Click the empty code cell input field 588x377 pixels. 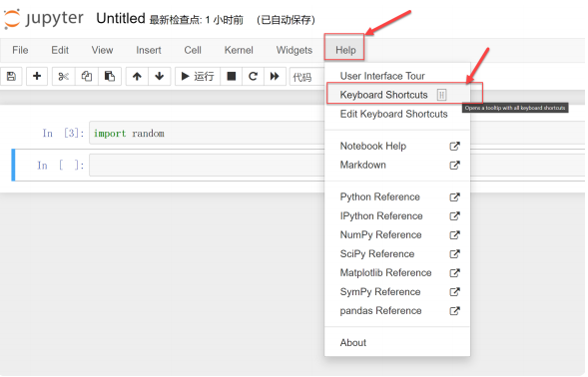207,165
